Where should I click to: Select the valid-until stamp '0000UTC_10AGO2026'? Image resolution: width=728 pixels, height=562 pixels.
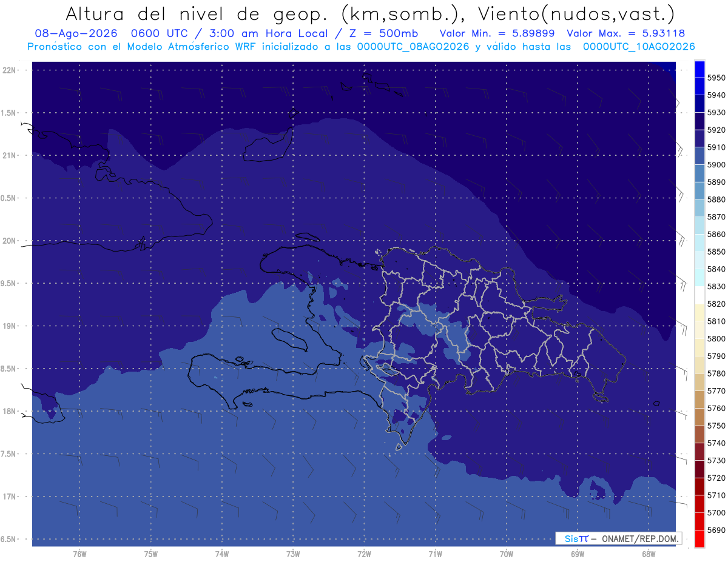(639, 47)
